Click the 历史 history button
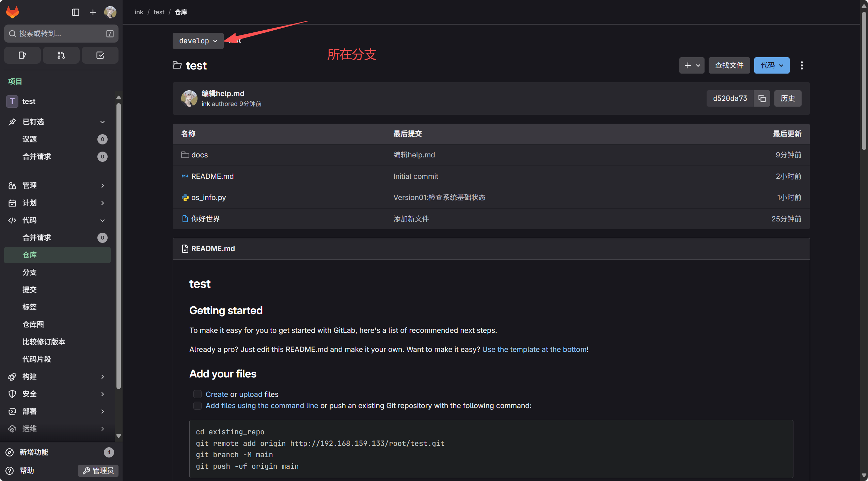 tap(788, 98)
